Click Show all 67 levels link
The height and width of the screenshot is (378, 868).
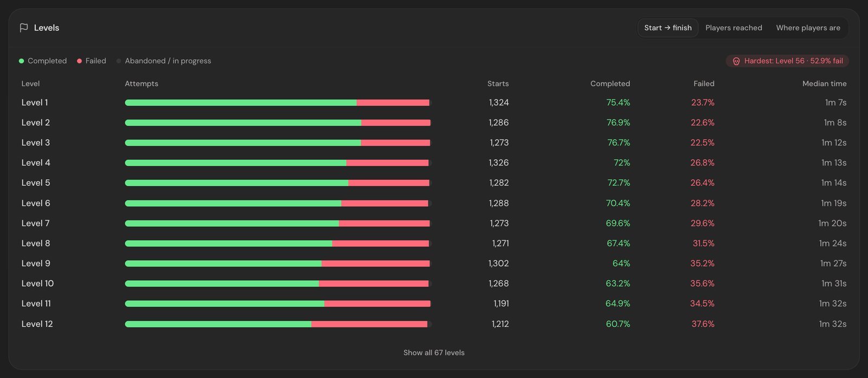pyautogui.click(x=434, y=352)
